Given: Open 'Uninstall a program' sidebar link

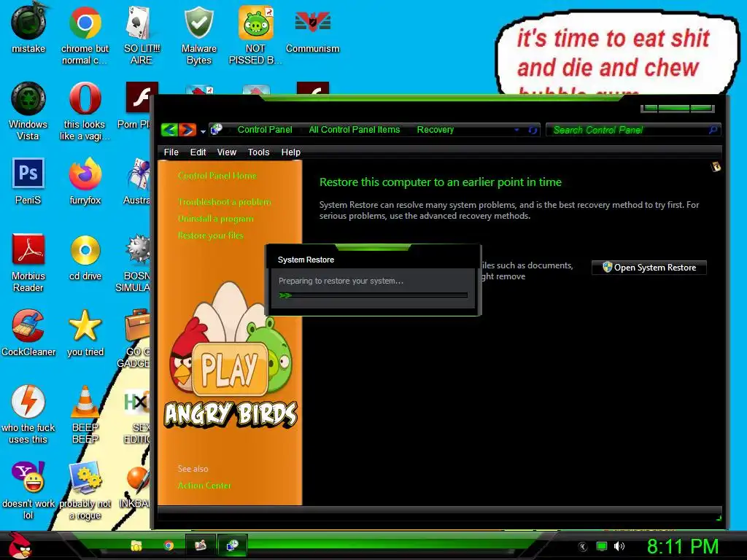Looking at the screenshot, I should pos(216,219).
